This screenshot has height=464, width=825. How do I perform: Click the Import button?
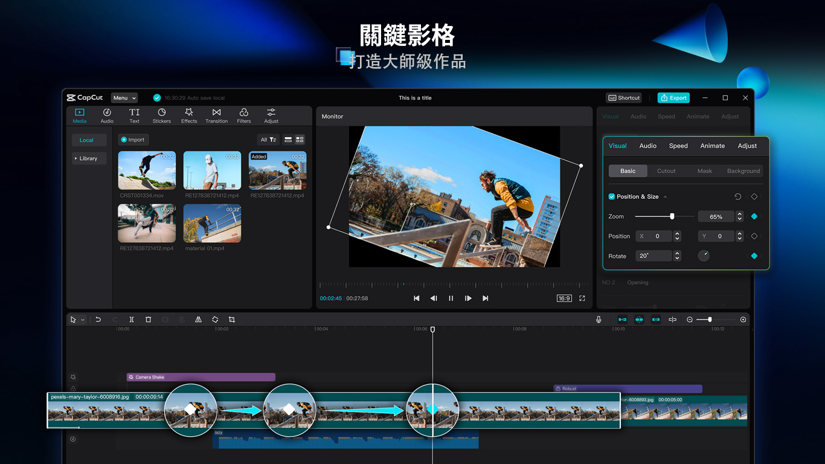pyautogui.click(x=133, y=140)
